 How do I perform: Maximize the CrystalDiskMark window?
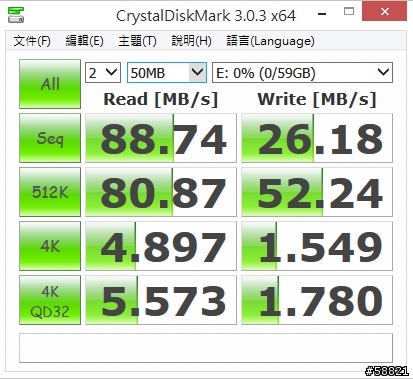[349, 12]
